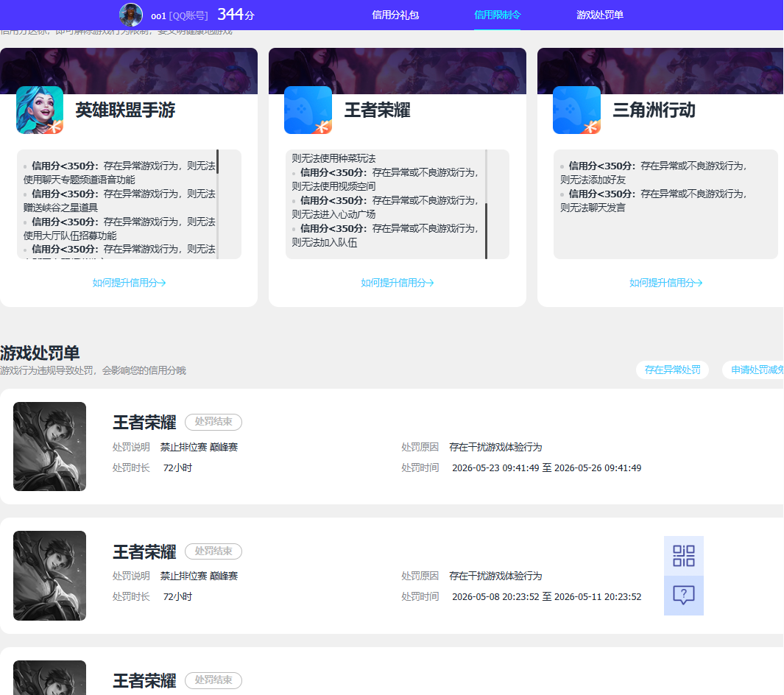Click 处罚结束 badge on 2026-05-23 record
This screenshot has width=784, height=695.
pos(213,422)
